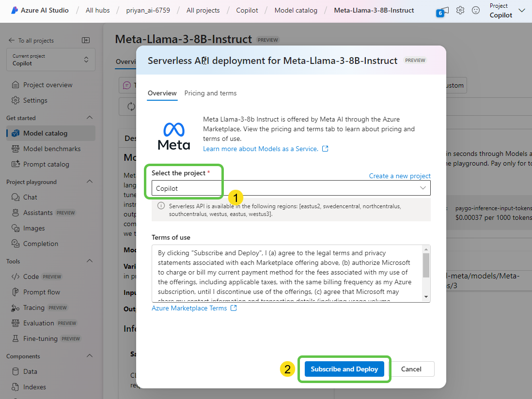Screen dimensions: 532x399
Task: Open Prompt catalog in sidebar
Action: tap(46, 164)
